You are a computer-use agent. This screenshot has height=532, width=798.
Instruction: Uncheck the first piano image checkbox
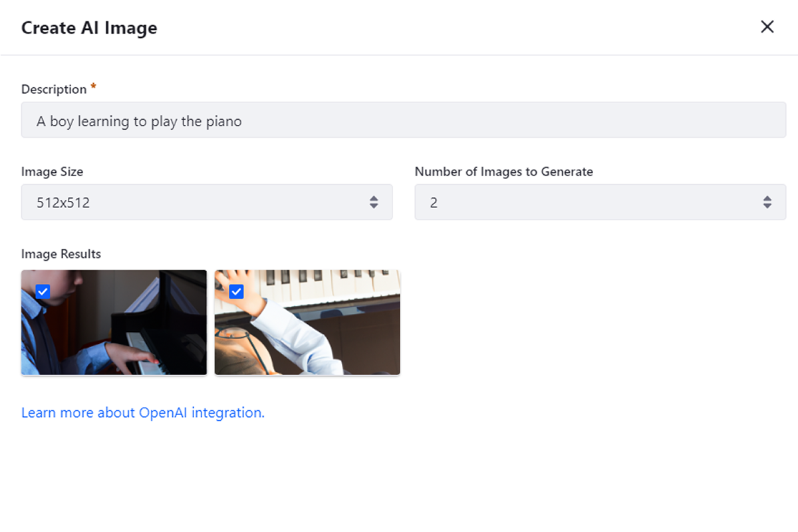pyautogui.click(x=43, y=291)
